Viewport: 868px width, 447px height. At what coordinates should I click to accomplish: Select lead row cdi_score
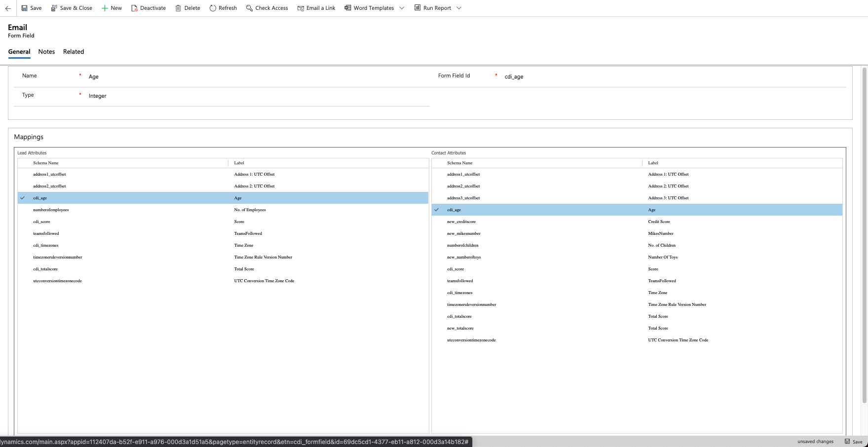[223, 222]
